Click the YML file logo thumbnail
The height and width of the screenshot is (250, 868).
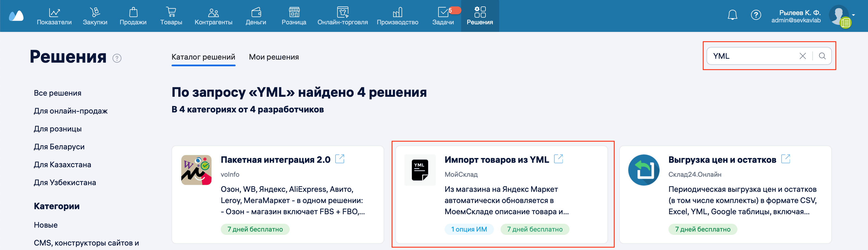coord(420,170)
